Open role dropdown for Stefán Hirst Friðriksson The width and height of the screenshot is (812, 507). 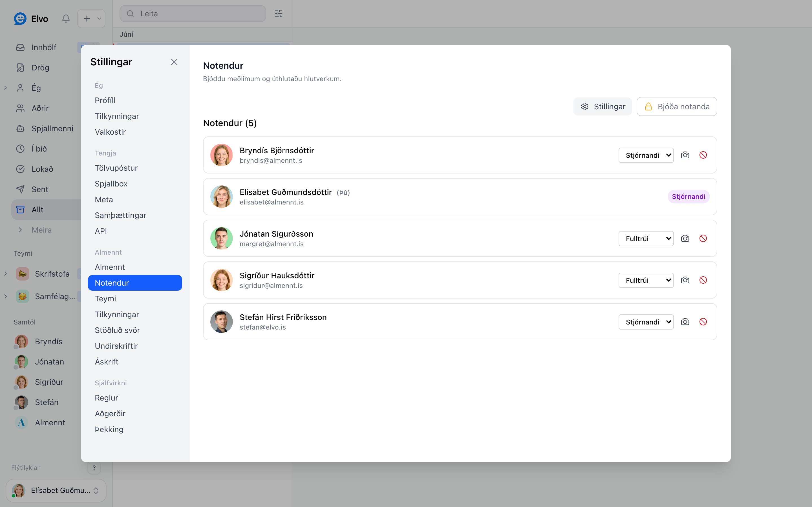pyautogui.click(x=646, y=322)
